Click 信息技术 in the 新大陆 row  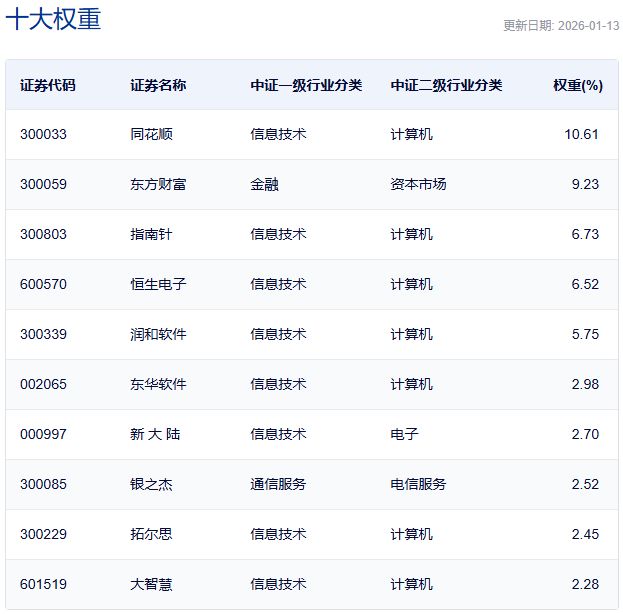click(278, 434)
